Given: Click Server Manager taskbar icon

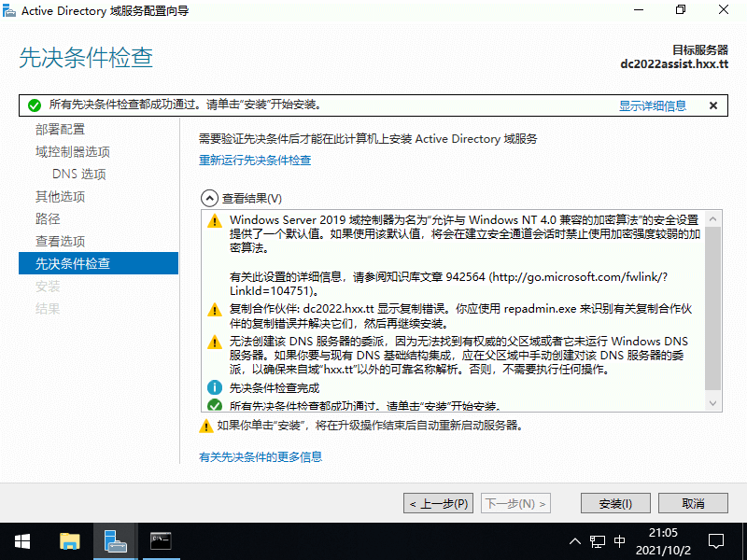Looking at the screenshot, I should [x=115, y=541].
